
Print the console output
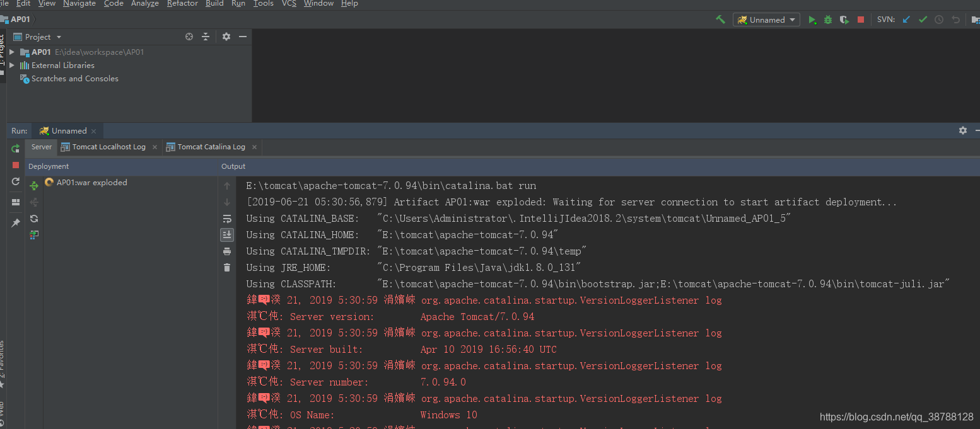[227, 251]
